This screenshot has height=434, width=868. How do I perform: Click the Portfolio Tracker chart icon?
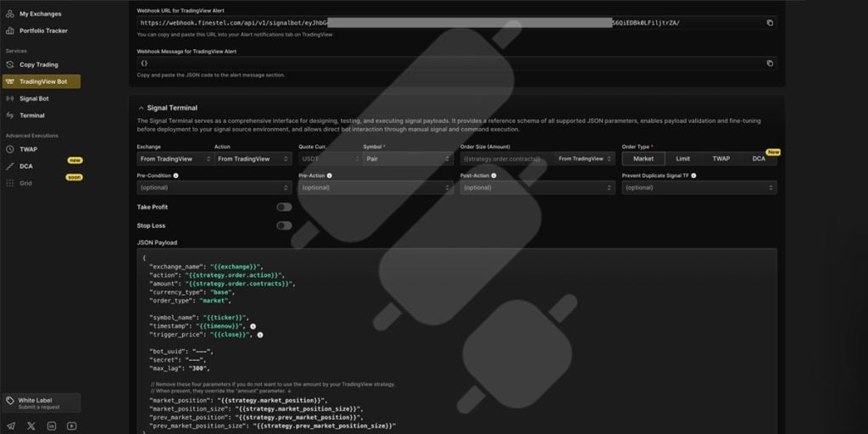pos(10,31)
